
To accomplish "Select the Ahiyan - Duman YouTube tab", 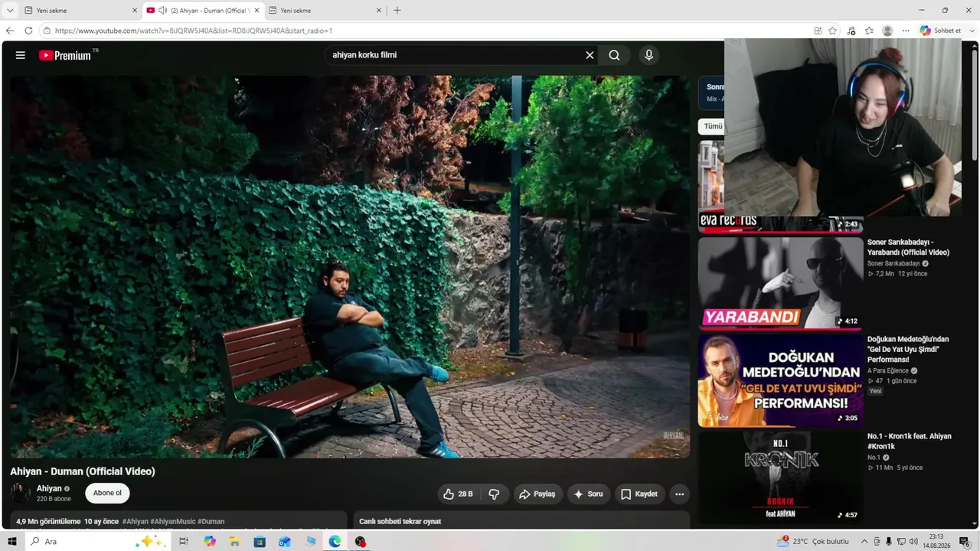I will pyautogui.click(x=203, y=11).
